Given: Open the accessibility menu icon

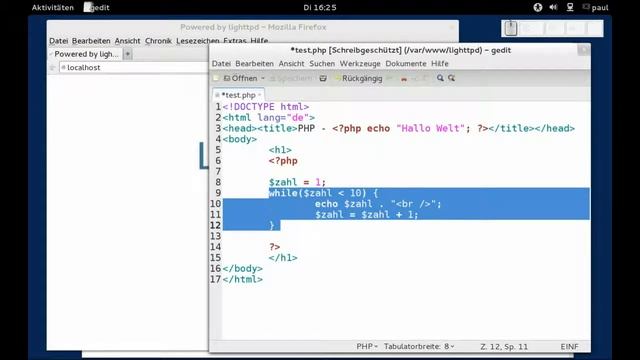Looking at the screenshot, I should 538,7.
